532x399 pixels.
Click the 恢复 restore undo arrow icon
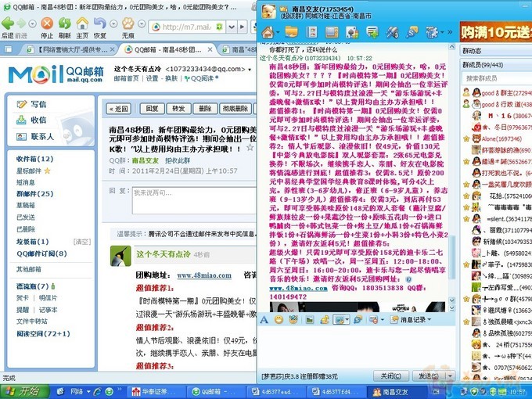point(100,23)
